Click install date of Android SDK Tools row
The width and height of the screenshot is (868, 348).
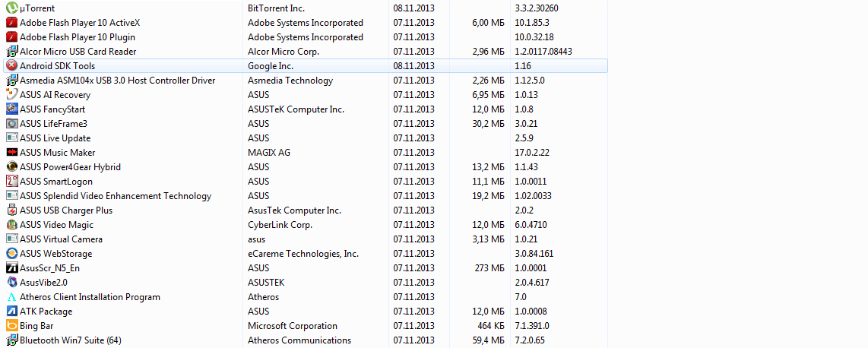pyautogui.click(x=413, y=66)
